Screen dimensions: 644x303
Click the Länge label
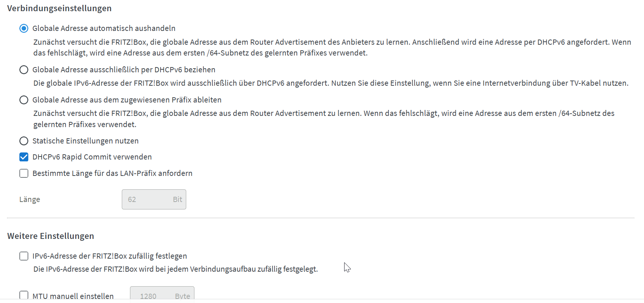tap(30, 199)
